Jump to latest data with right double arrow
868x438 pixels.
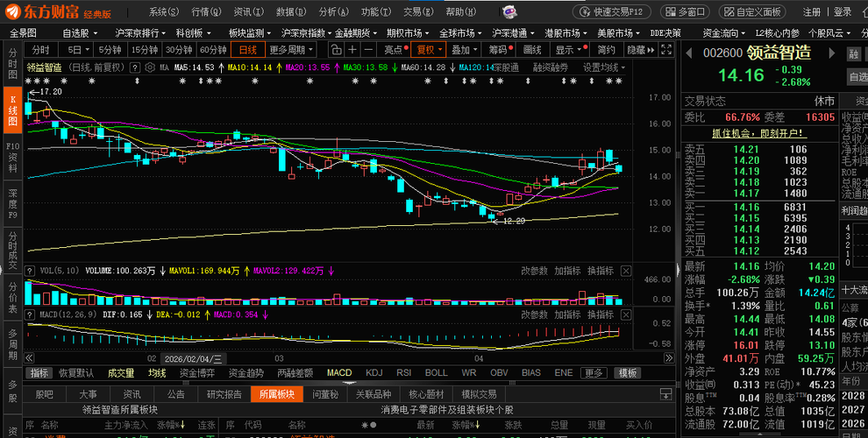tap(669, 358)
